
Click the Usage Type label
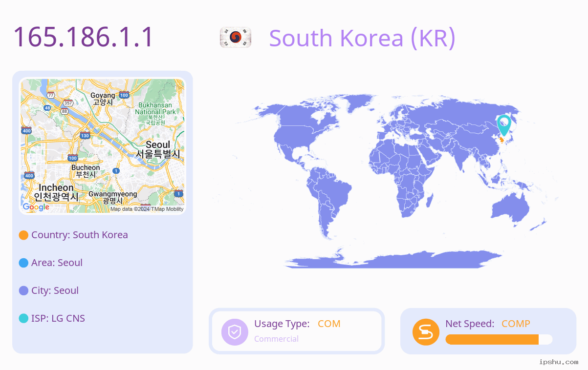[282, 324]
